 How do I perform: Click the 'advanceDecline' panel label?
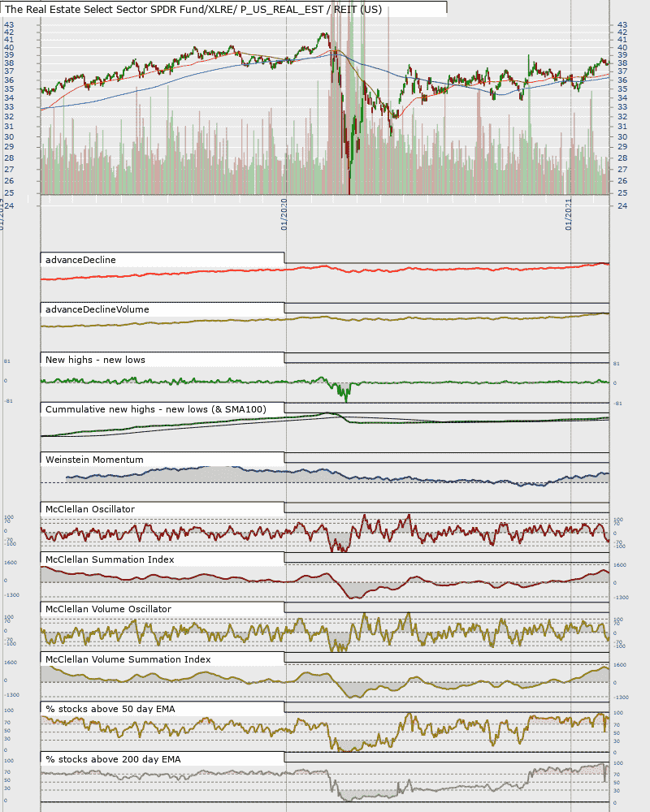(x=80, y=260)
